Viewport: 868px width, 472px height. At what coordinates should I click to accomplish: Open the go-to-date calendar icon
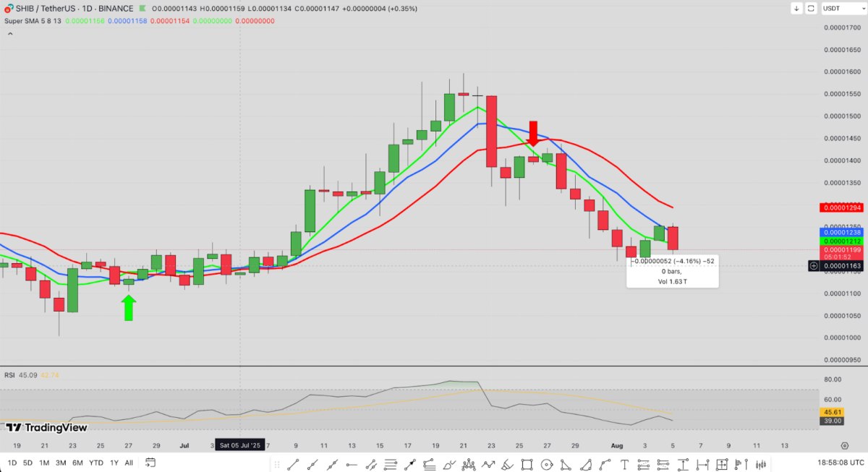click(150, 463)
